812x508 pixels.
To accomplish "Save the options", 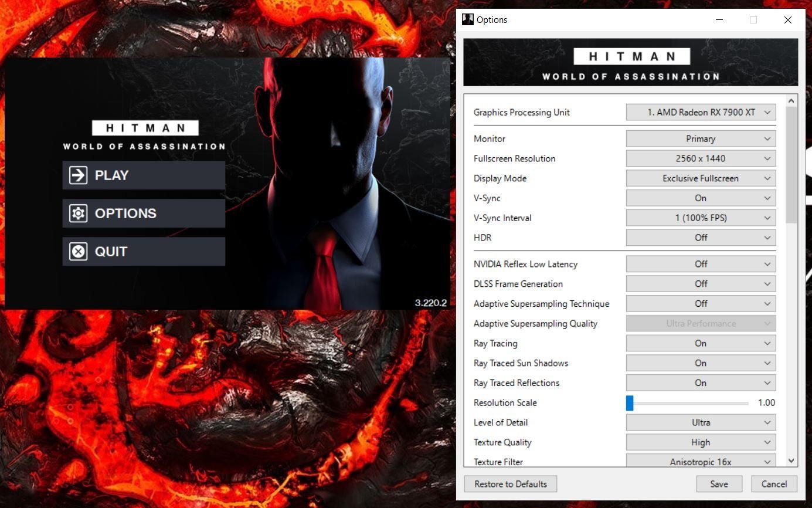I will coord(719,484).
